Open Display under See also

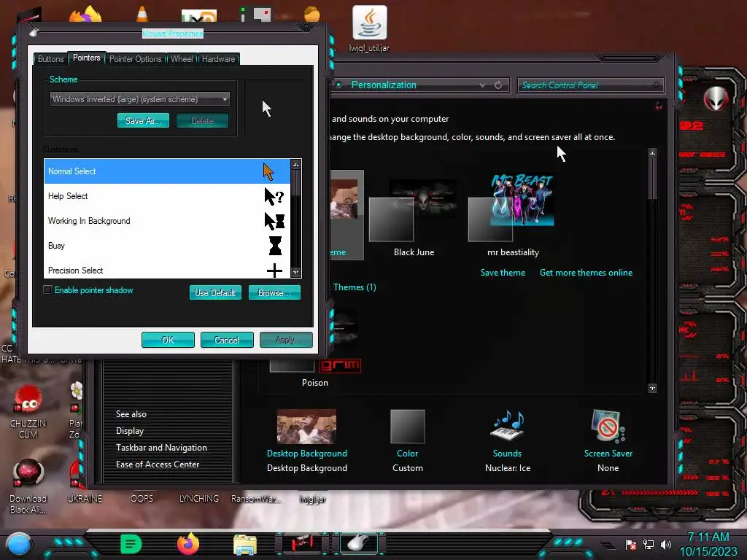click(x=130, y=430)
